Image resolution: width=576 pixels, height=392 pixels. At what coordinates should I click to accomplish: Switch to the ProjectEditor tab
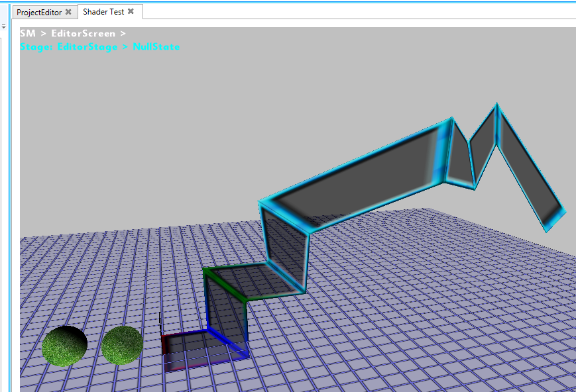point(39,12)
